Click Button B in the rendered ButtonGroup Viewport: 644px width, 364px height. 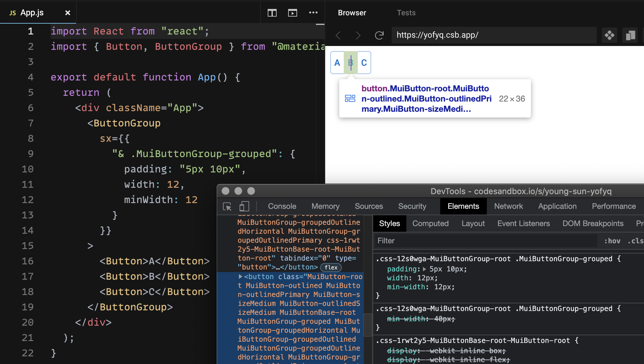(x=350, y=63)
